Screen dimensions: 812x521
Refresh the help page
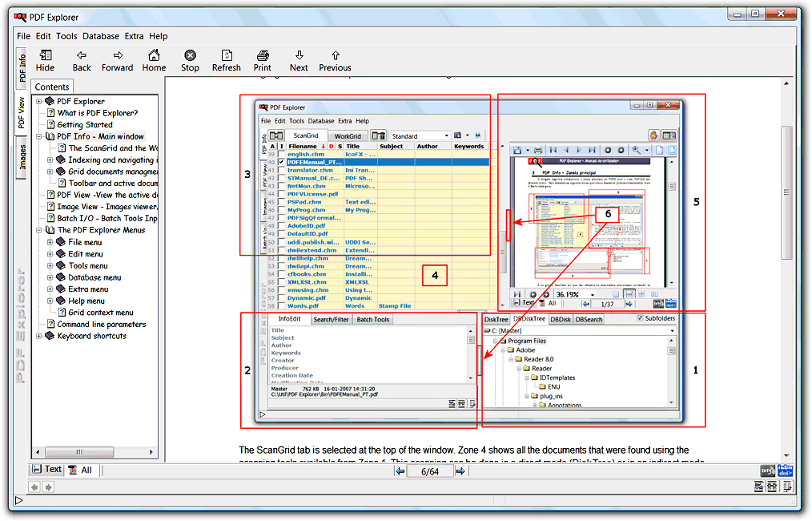[227, 56]
